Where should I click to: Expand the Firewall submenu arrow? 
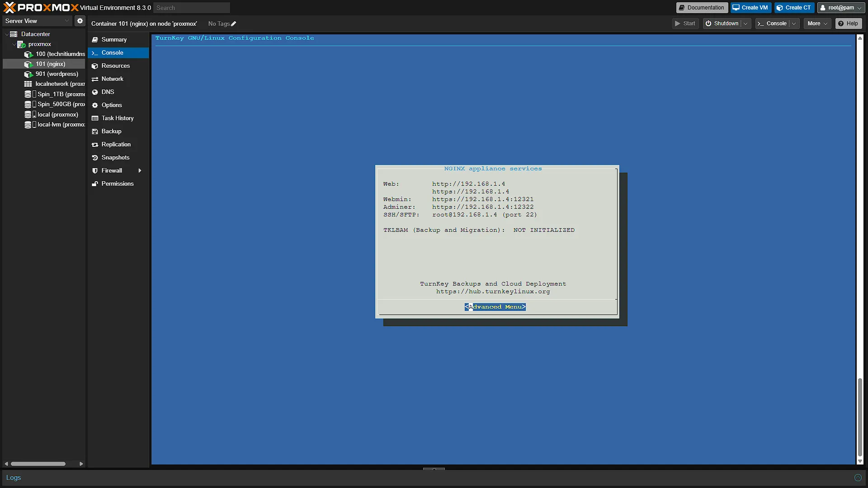140,171
